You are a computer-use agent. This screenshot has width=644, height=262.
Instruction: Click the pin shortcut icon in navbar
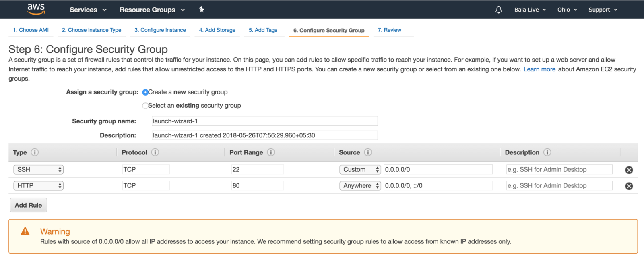(x=202, y=10)
